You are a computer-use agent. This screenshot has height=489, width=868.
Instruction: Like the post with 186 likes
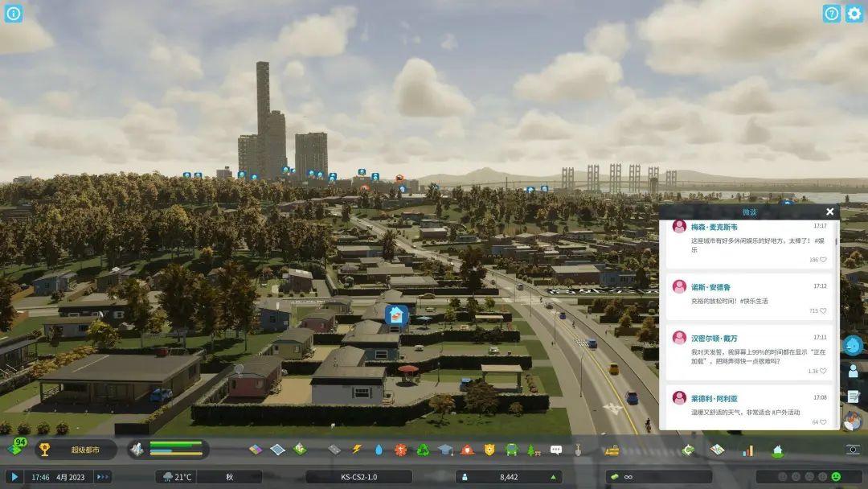pyautogui.click(x=823, y=260)
